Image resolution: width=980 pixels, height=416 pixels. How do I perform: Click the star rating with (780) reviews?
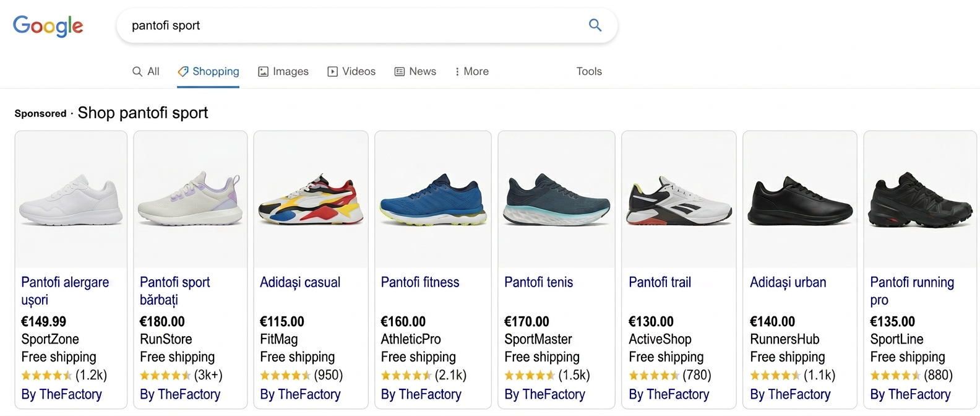tap(670, 375)
